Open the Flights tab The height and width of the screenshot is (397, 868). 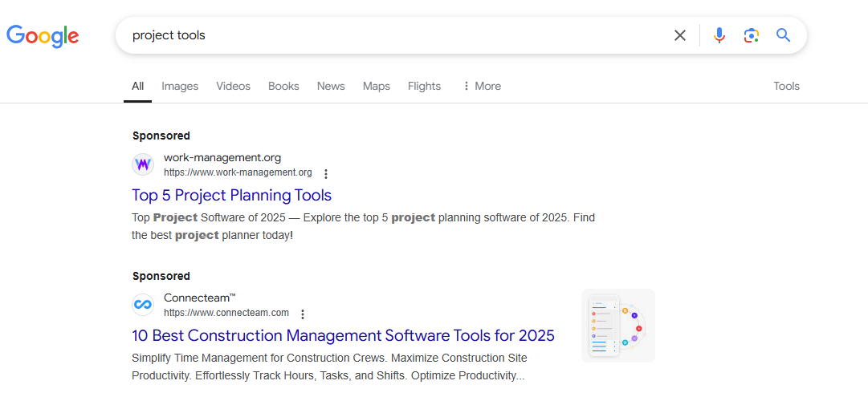424,86
